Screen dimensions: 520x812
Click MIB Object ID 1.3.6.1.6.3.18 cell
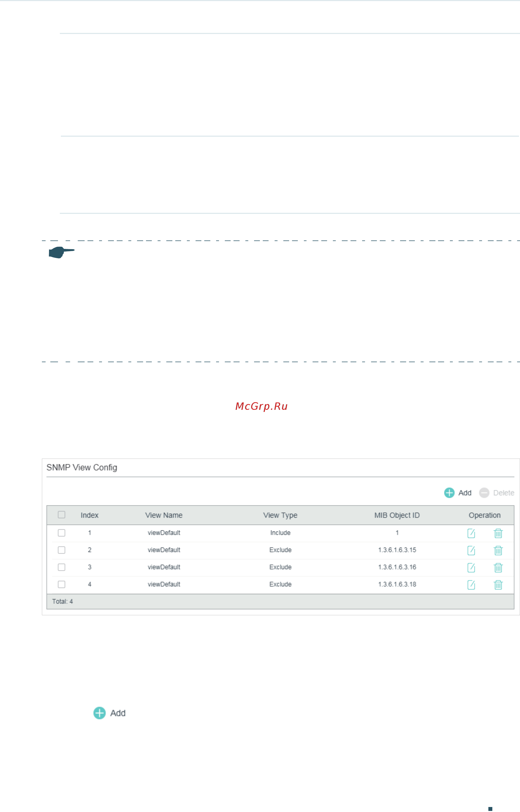point(397,585)
